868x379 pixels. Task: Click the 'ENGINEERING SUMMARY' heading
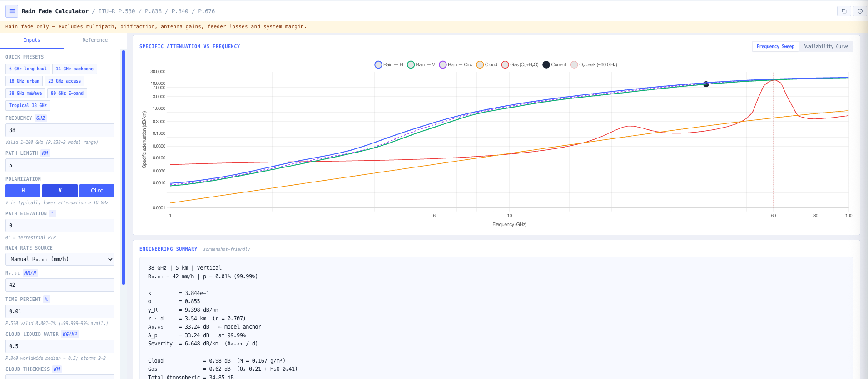tap(168, 249)
